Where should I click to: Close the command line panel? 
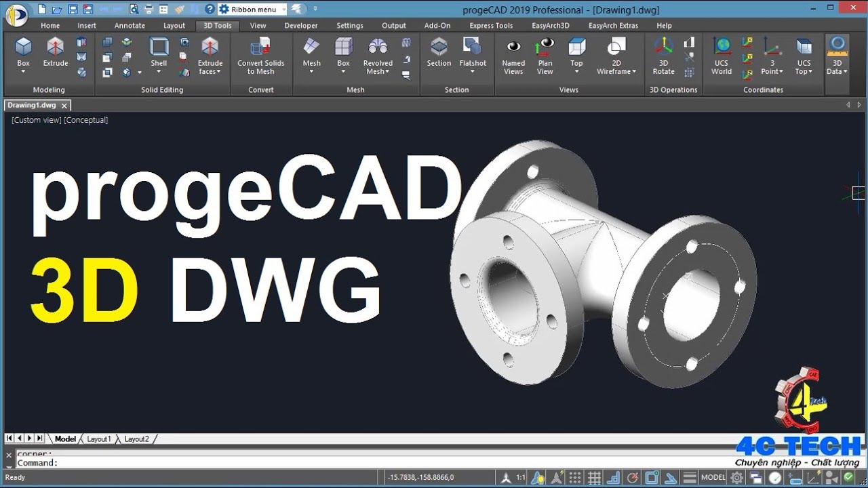coord(9,455)
